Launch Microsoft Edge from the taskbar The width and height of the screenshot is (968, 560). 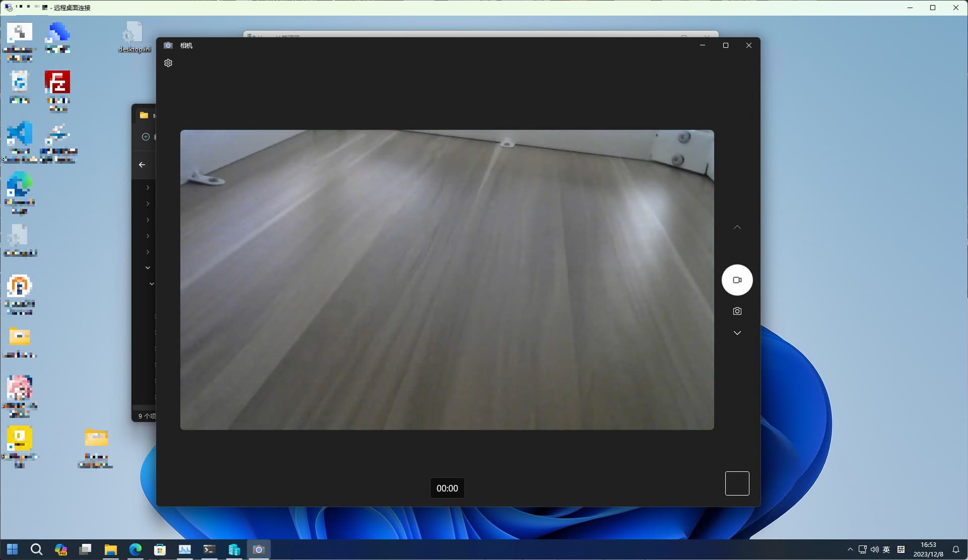pos(135,549)
